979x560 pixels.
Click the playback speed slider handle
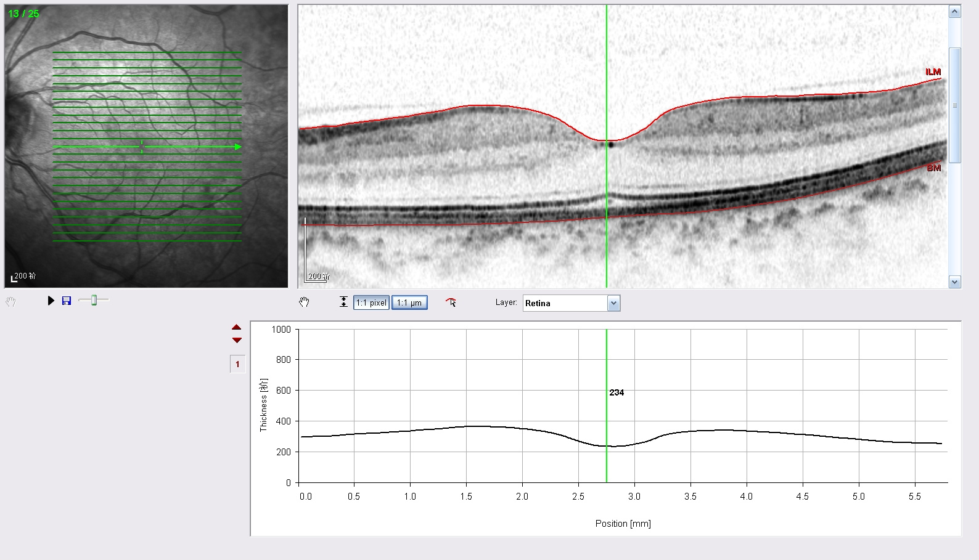tap(94, 300)
